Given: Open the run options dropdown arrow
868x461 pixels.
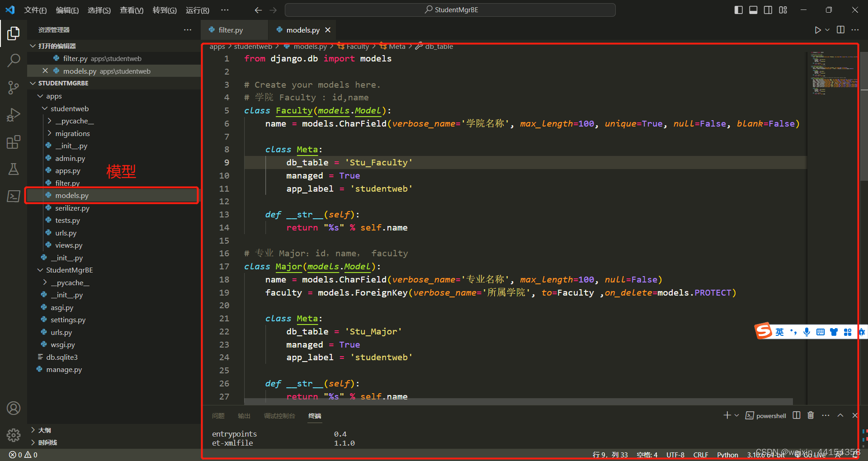Looking at the screenshot, I should [827, 30].
